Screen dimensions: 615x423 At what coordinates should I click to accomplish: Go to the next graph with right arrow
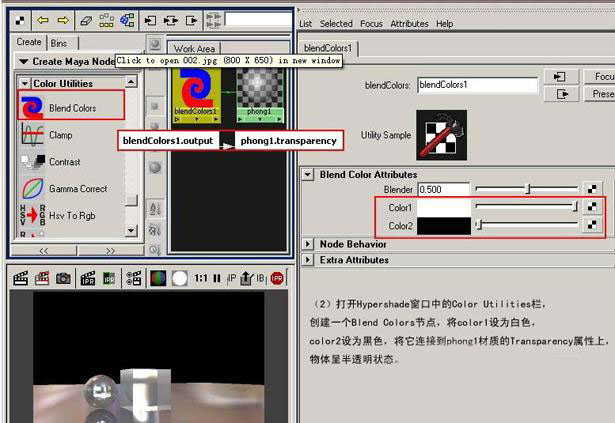pyautogui.click(x=63, y=20)
